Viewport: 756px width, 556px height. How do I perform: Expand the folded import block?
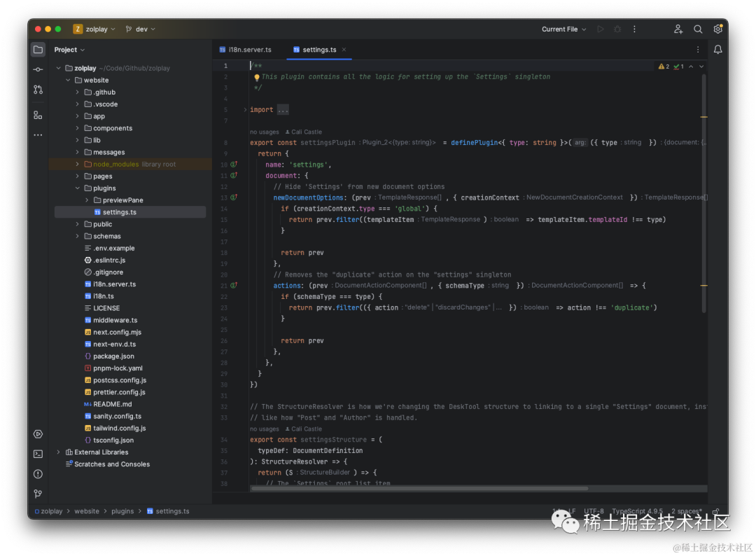click(283, 110)
